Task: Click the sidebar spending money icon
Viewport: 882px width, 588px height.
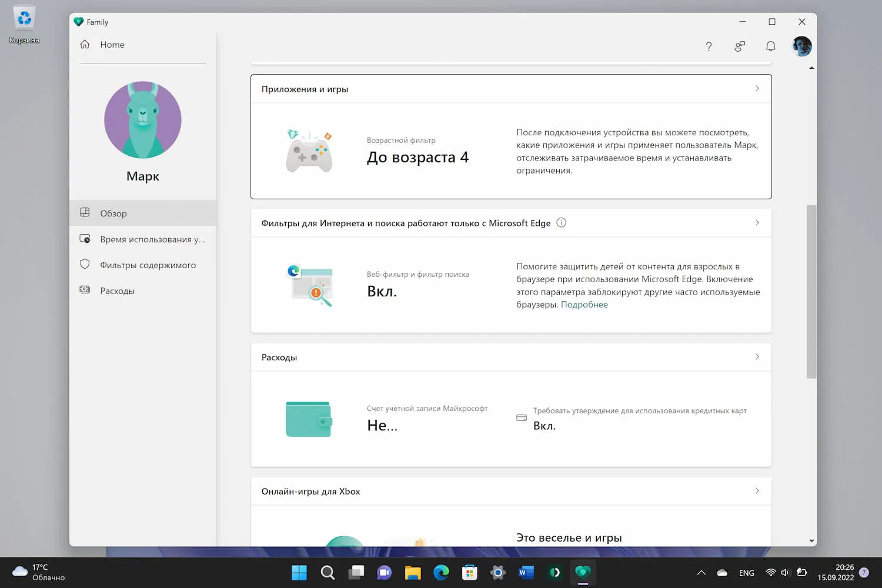Action: coord(85,290)
